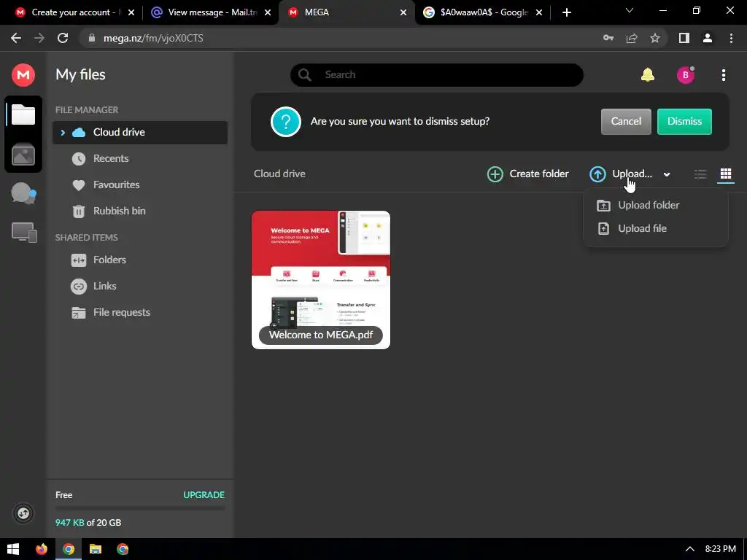Open the MEGA top-right three-dot menu

tap(724, 75)
